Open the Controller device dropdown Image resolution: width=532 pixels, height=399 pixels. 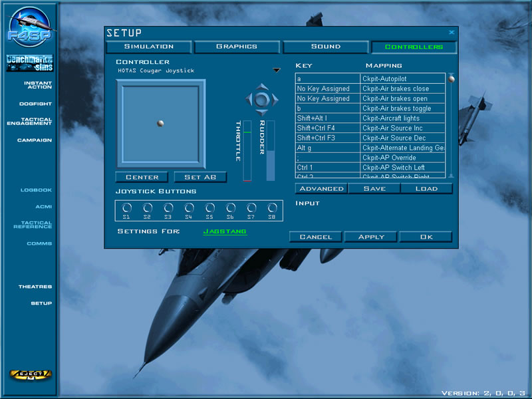tap(276, 70)
